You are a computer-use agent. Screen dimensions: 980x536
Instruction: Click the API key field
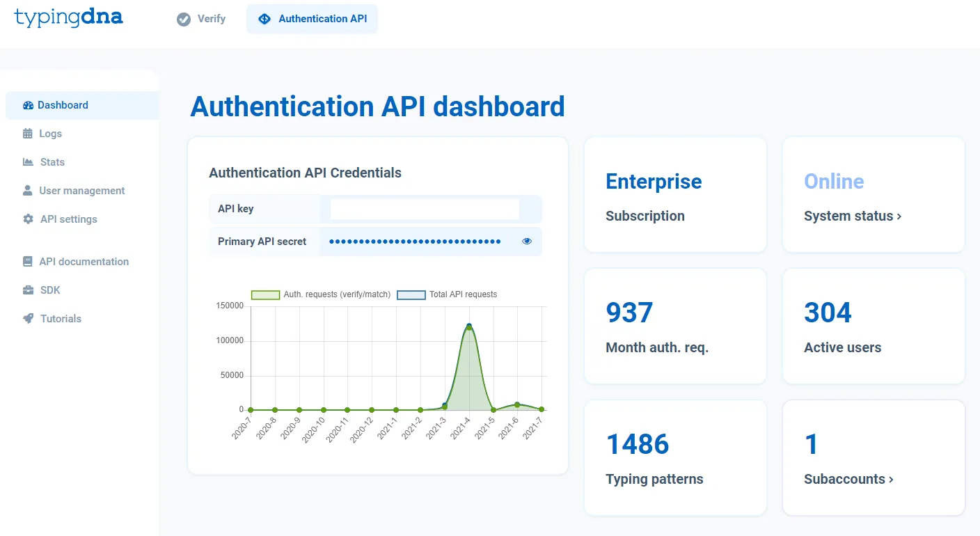(425, 209)
